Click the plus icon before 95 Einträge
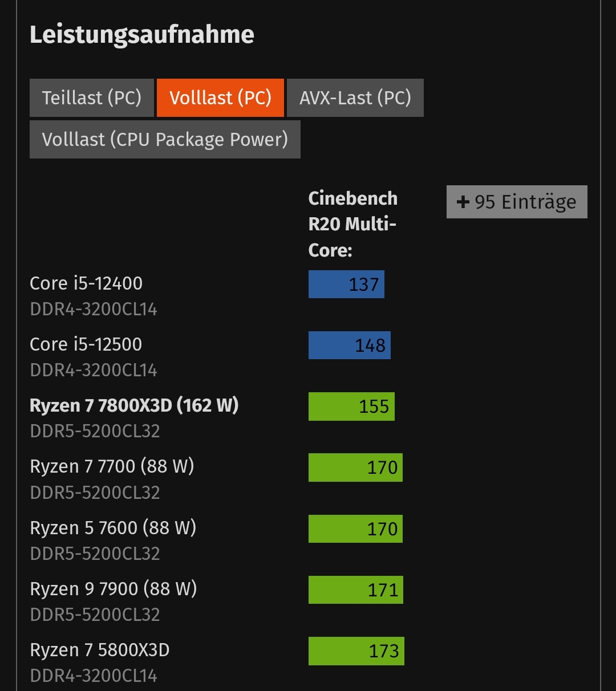This screenshot has width=616, height=691. point(463,202)
